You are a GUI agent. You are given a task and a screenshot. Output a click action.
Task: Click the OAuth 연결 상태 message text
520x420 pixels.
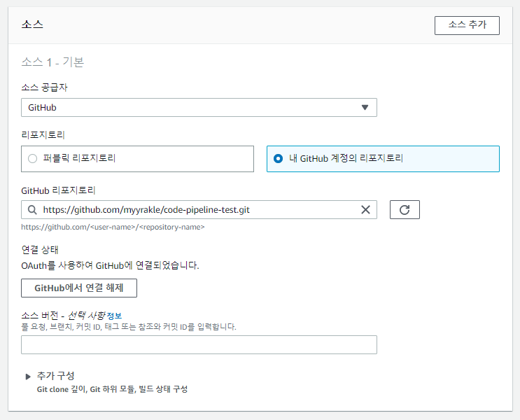(x=110, y=266)
